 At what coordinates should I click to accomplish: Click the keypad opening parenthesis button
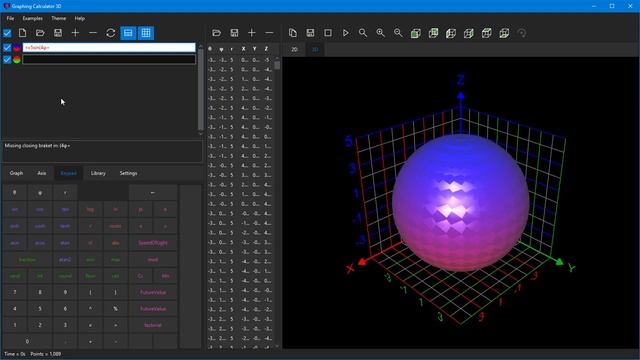click(x=90, y=292)
